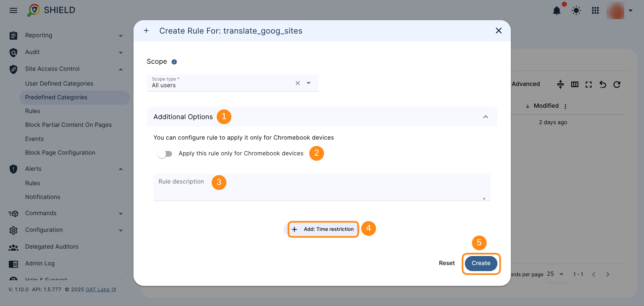Click the Scope info icon
Image resolution: width=644 pixels, height=306 pixels.
point(174,62)
